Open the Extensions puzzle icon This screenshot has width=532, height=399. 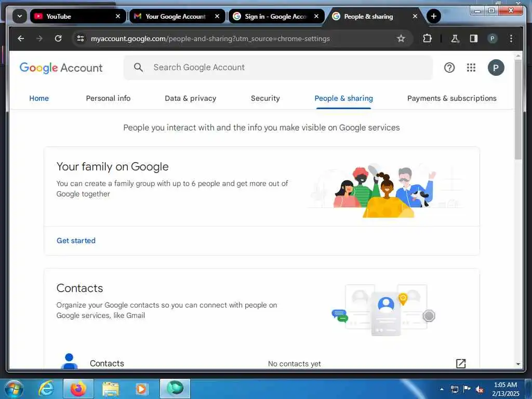427,38
